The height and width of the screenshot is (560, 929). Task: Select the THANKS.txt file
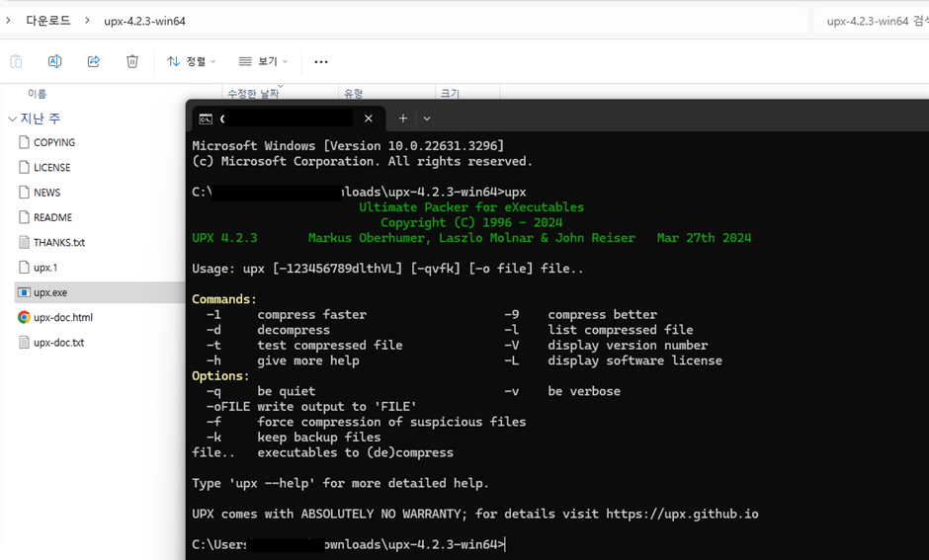[59, 242]
